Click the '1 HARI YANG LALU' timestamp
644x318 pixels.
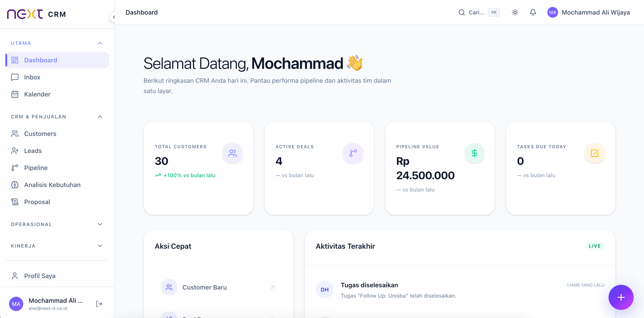click(x=585, y=285)
